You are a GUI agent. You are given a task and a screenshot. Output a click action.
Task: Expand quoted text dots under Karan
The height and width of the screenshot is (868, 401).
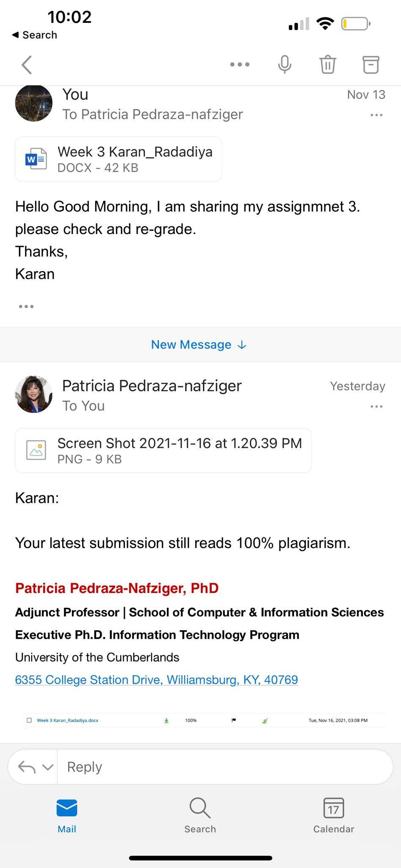(x=26, y=306)
